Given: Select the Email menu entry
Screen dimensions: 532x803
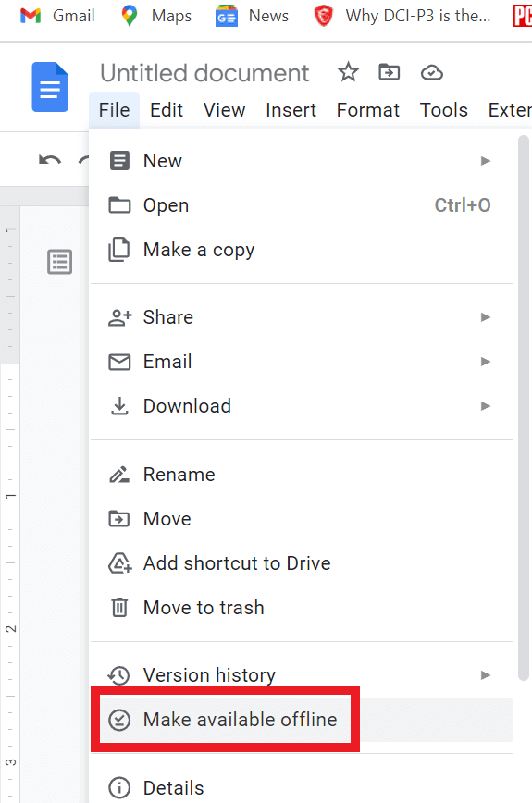Looking at the screenshot, I should tap(301, 362).
